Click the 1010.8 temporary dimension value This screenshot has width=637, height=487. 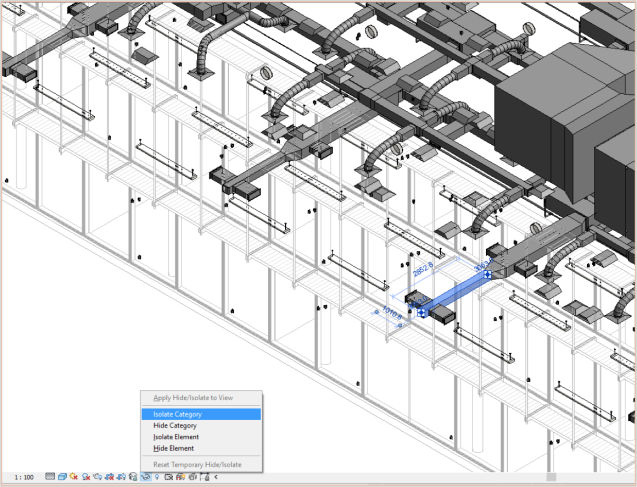pos(392,313)
